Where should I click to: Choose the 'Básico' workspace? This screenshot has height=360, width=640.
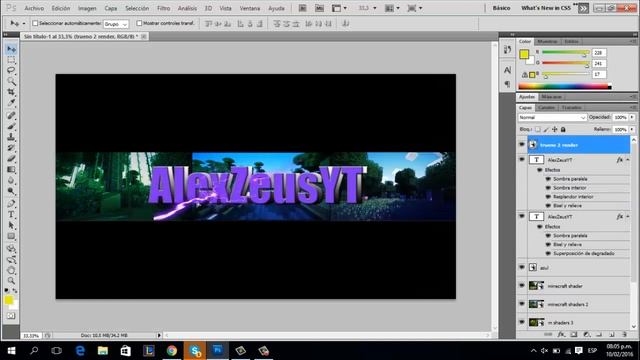coord(501,8)
